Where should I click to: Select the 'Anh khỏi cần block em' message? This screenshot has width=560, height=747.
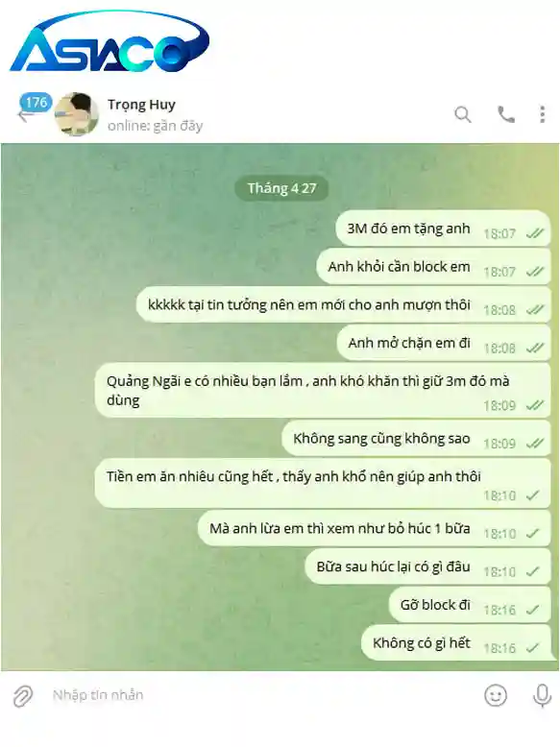click(x=434, y=267)
